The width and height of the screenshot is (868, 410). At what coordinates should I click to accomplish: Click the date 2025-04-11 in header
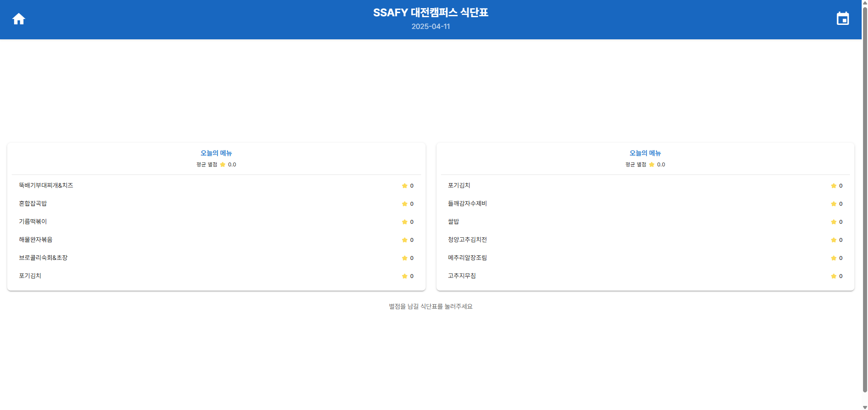(431, 27)
